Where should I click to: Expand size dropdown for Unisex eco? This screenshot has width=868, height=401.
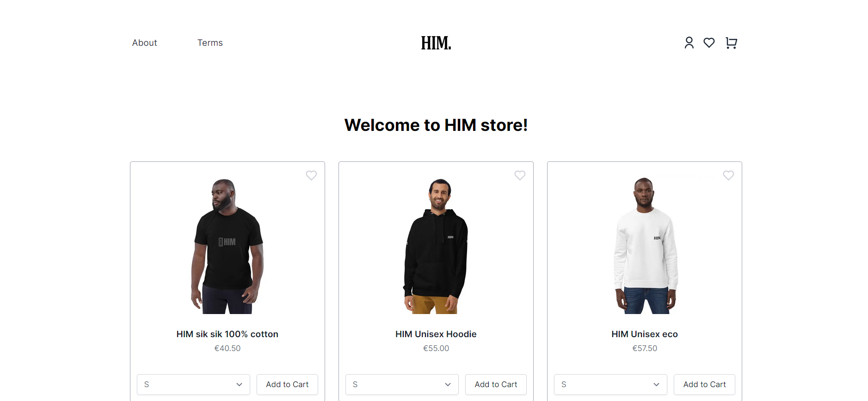[x=610, y=384]
